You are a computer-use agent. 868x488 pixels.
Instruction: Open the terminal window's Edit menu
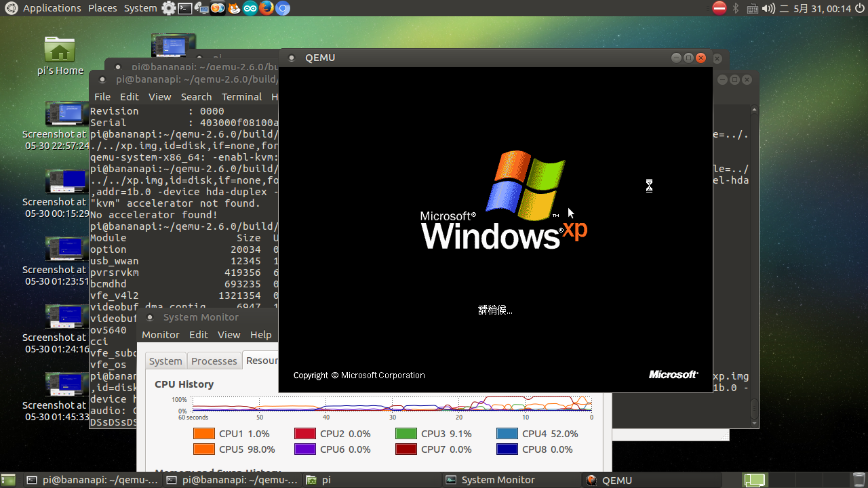click(x=129, y=97)
